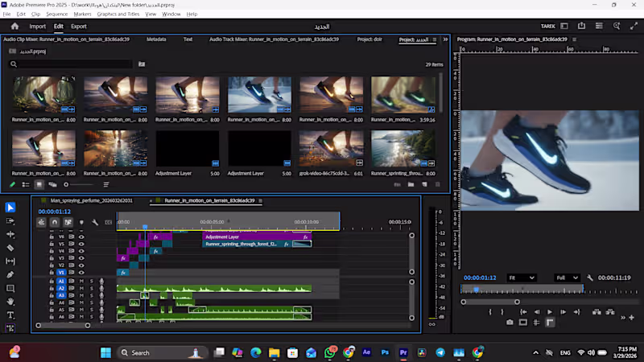Image resolution: width=644 pixels, height=362 pixels.
Task: Open the Graphics and Titles menu
Action: 118,14
